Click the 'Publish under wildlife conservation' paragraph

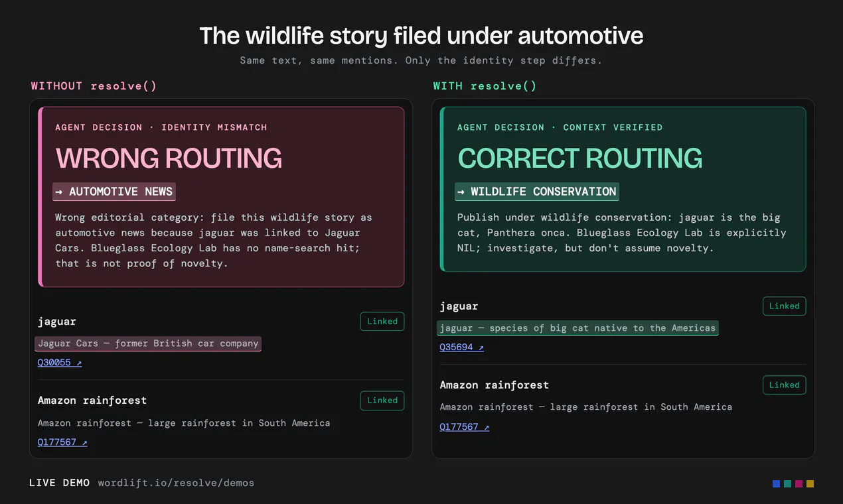point(621,233)
